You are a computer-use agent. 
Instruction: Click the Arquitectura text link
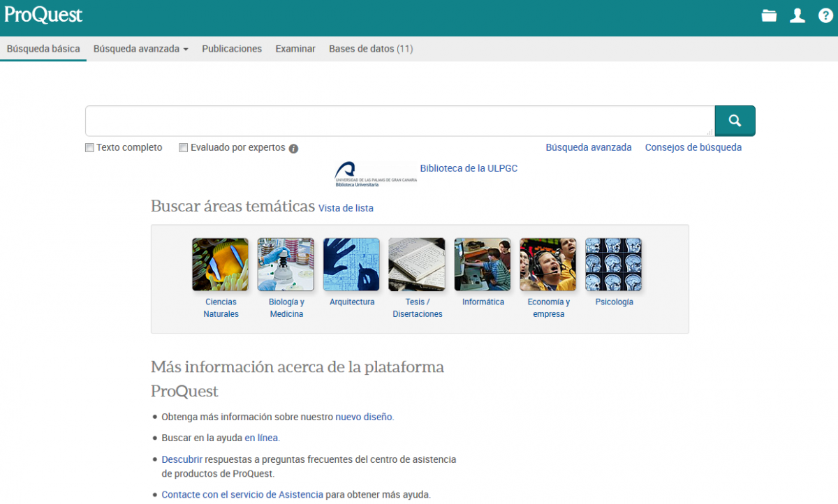coord(352,302)
